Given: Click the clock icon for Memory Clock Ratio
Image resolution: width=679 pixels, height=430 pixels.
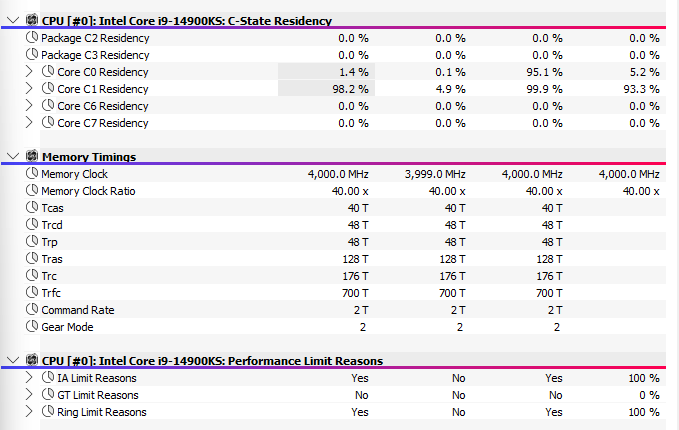Looking at the screenshot, I should pos(32,190).
